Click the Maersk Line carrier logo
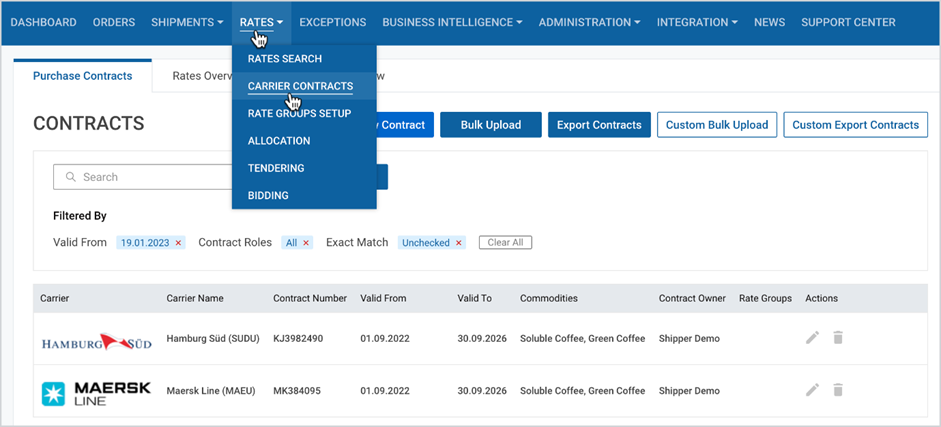The image size is (941, 427). point(96,393)
